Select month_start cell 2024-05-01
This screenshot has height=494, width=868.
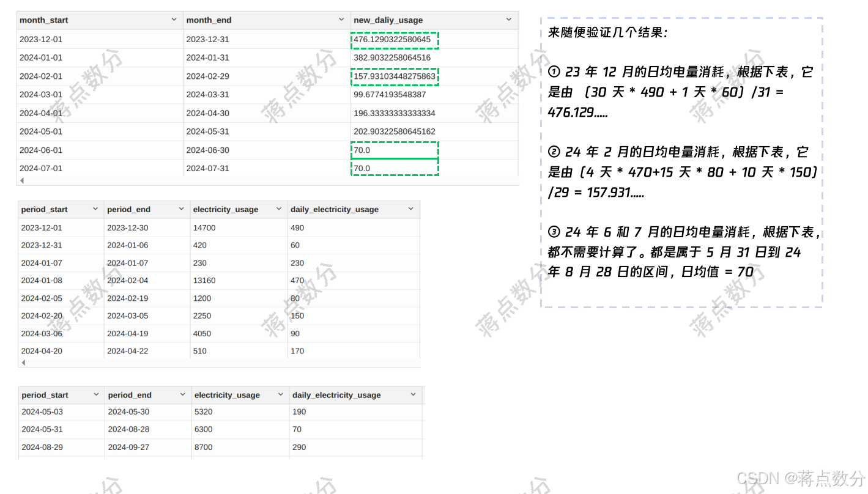[x=100, y=131]
